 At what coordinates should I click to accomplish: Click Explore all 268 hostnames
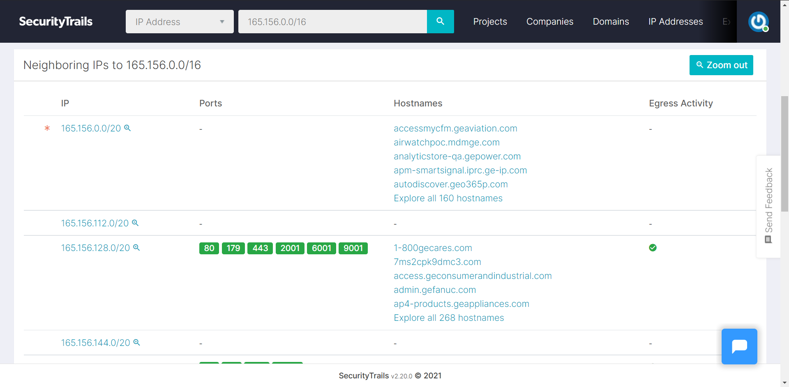(449, 318)
